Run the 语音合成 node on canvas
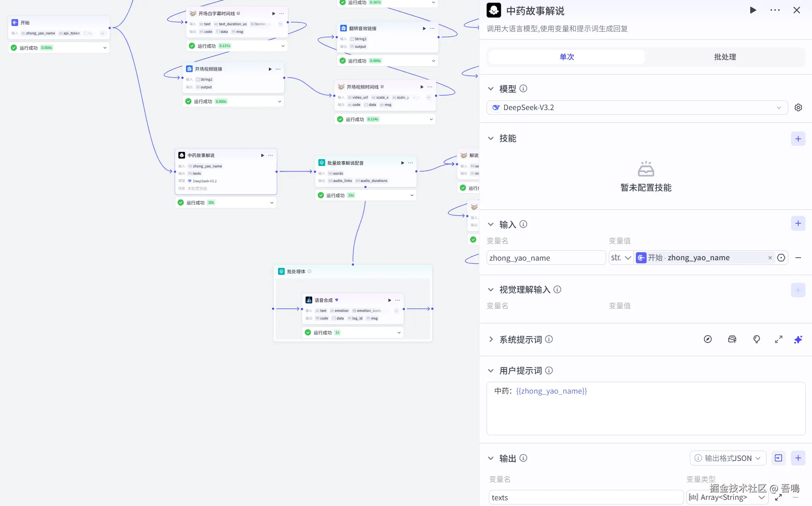812x506 pixels. point(390,300)
